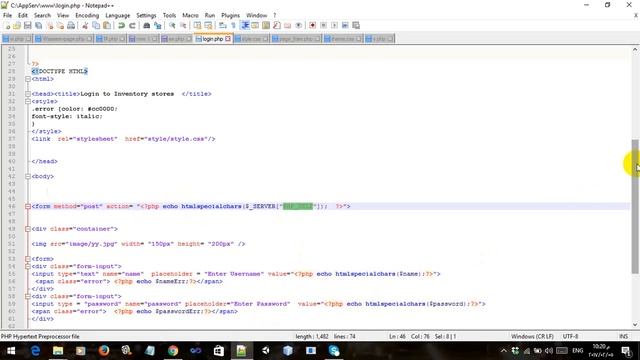The width and height of the screenshot is (640, 360).
Task: Click the Copy toolbar icon
Action: (96, 25)
